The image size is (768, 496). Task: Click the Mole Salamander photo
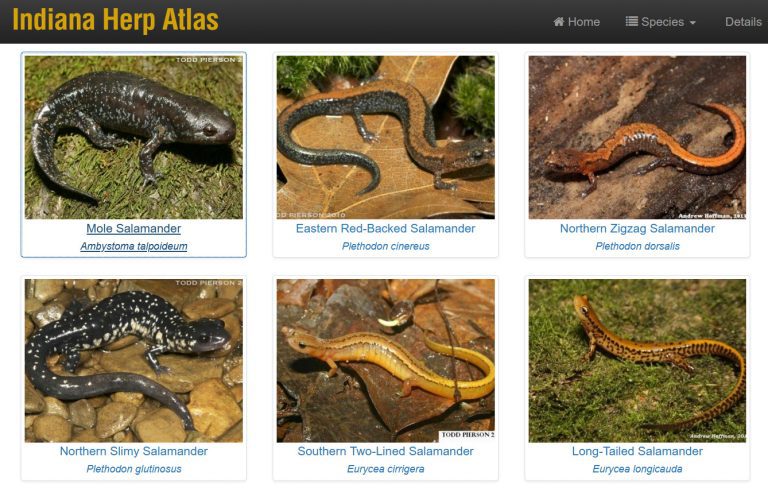pyautogui.click(x=134, y=137)
